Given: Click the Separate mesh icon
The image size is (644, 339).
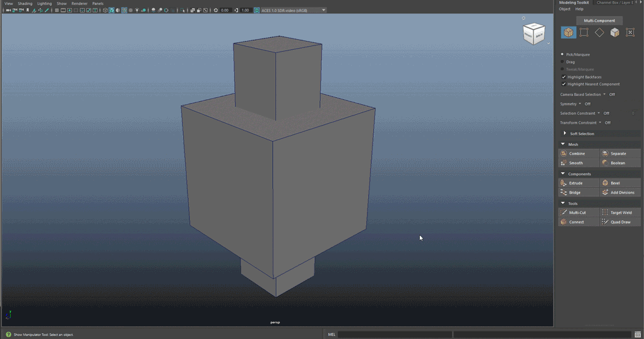Looking at the screenshot, I should [605, 153].
